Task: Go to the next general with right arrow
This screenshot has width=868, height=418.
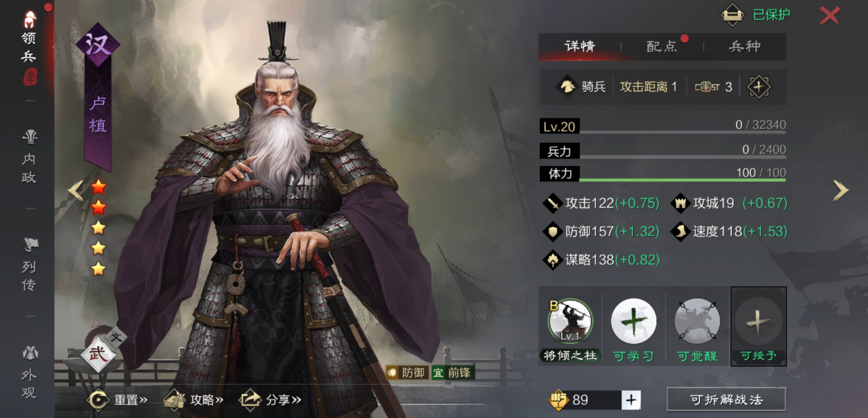Action: [840, 191]
